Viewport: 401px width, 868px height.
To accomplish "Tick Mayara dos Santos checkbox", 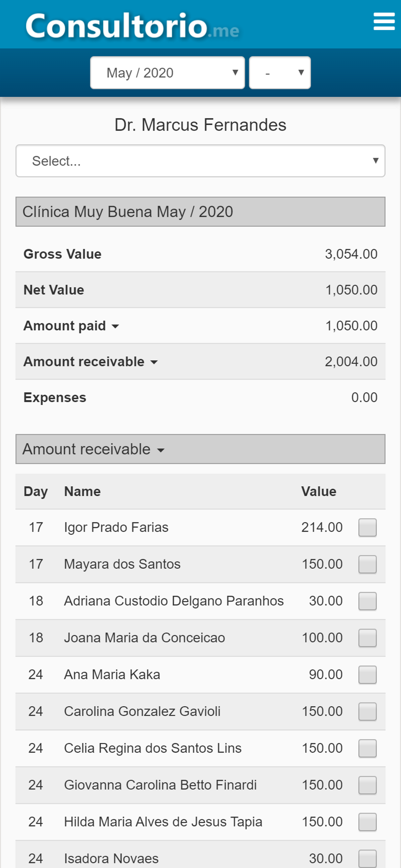I will pyautogui.click(x=367, y=564).
